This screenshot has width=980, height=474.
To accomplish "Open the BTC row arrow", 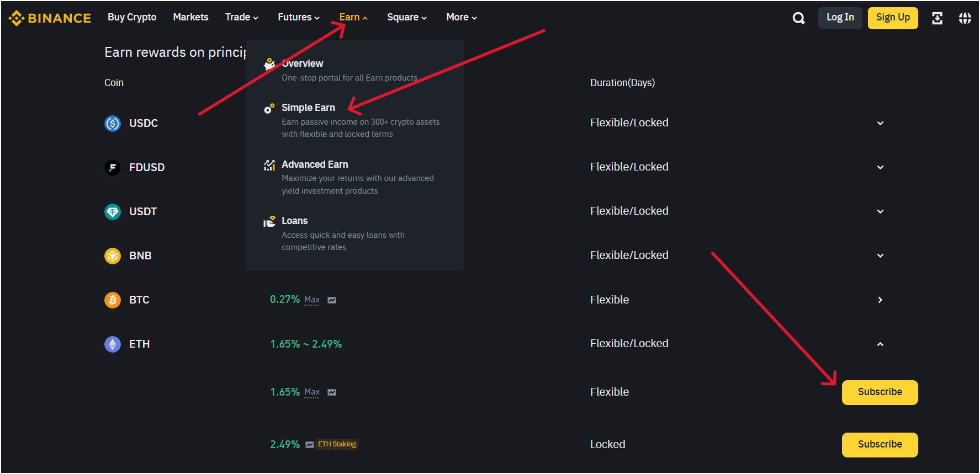I will tap(880, 300).
